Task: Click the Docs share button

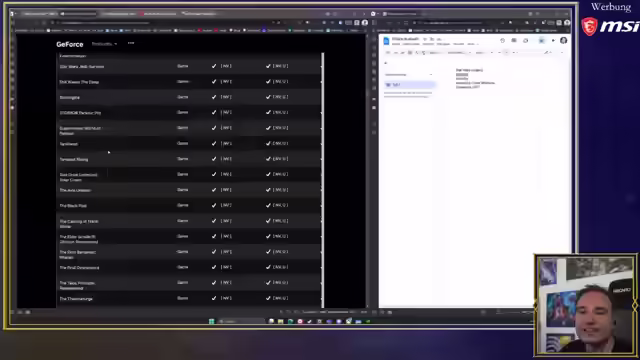Action: [541, 40]
